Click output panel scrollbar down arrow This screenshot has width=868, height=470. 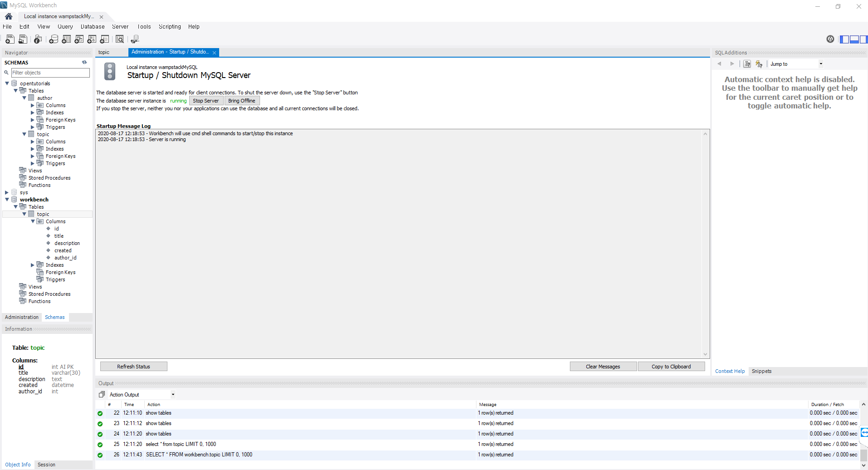[x=863, y=465]
